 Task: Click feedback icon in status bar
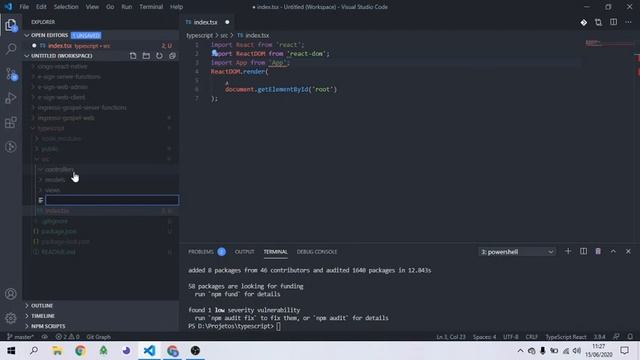click(x=616, y=337)
